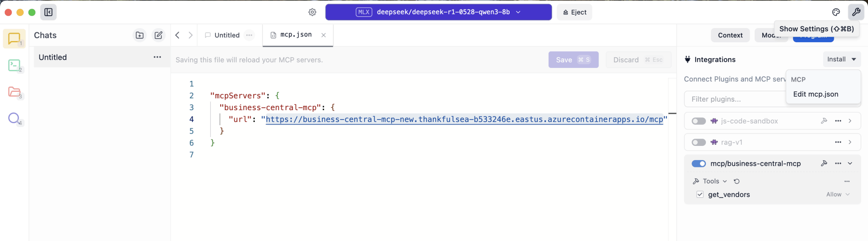Open appearance palette icon
This screenshot has height=241, width=868.
pos(836,12)
